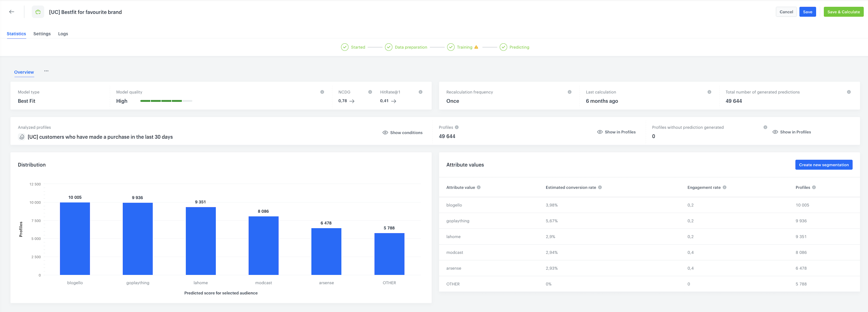Show profiles without prediction generated in Profiles

[x=792, y=132]
